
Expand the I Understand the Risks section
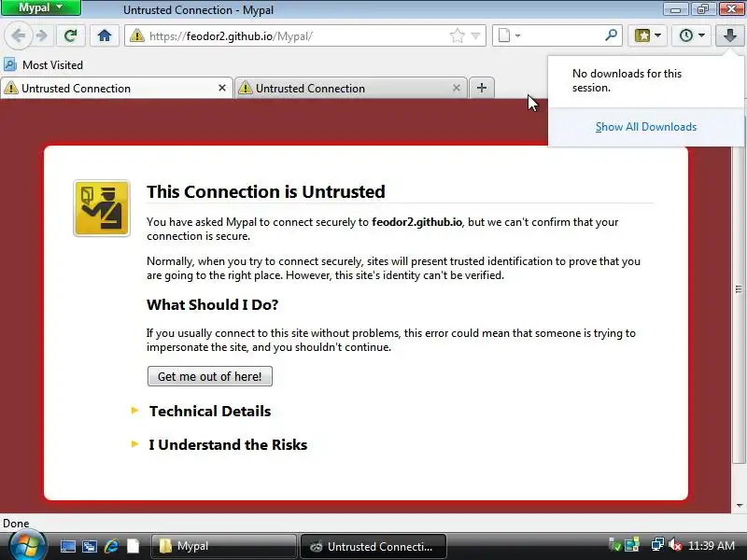point(228,445)
